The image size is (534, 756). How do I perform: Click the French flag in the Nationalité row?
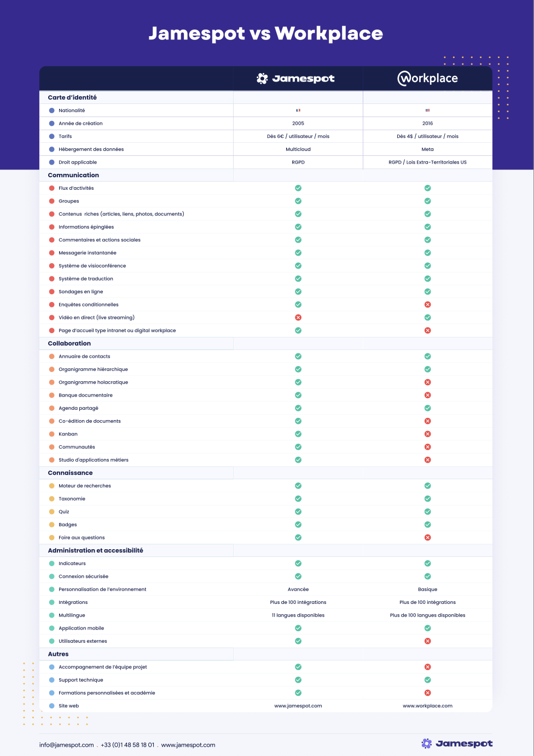[298, 111]
